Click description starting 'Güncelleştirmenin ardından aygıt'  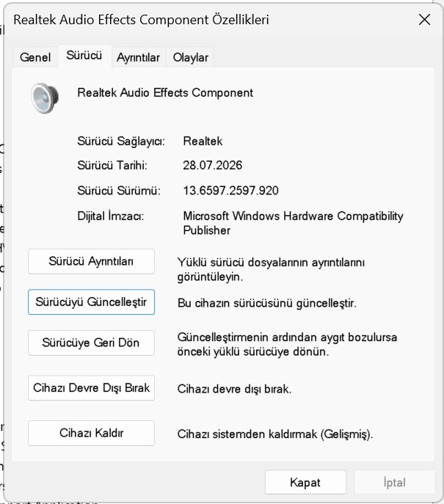tap(287, 344)
